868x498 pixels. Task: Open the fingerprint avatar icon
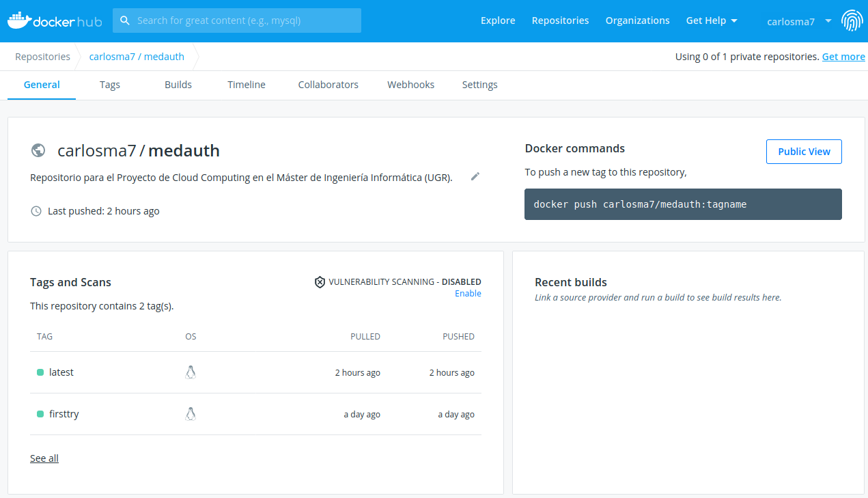click(852, 20)
